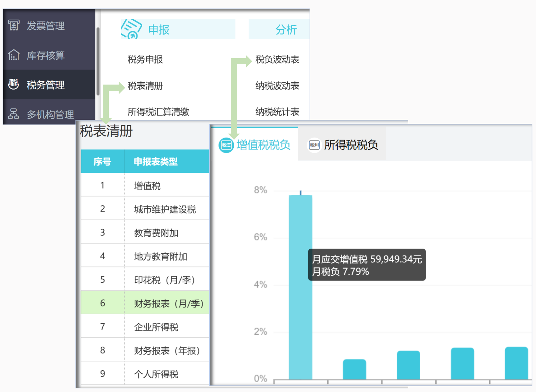Image resolution: width=536 pixels, height=392 pixels.
Task: Click the 税川 icon beside 所得税税负
Action: tap(314, 145)
